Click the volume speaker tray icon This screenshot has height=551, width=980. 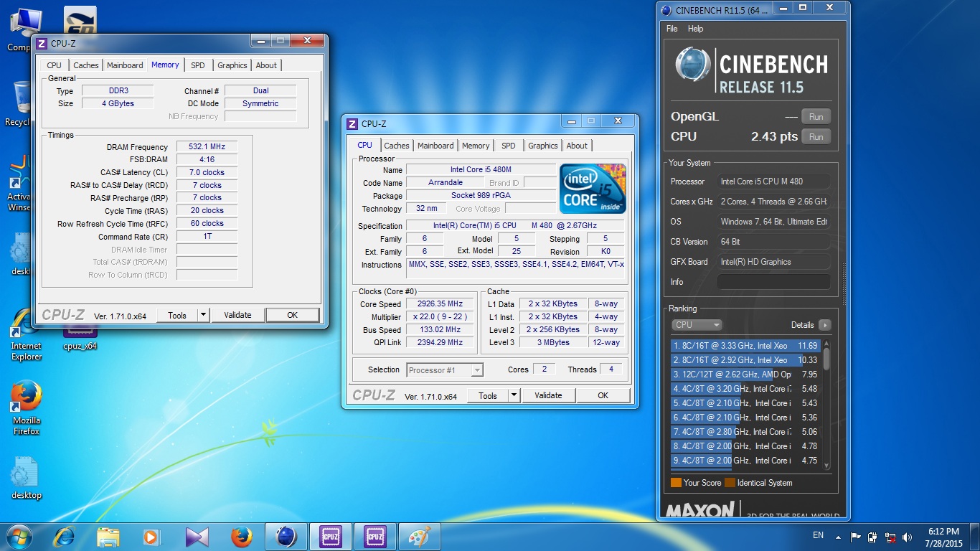[908, 536]
